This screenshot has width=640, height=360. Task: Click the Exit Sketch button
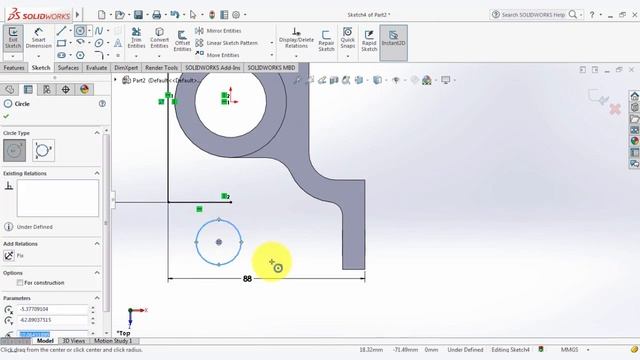pyautogui.click(x=13, y=38)
